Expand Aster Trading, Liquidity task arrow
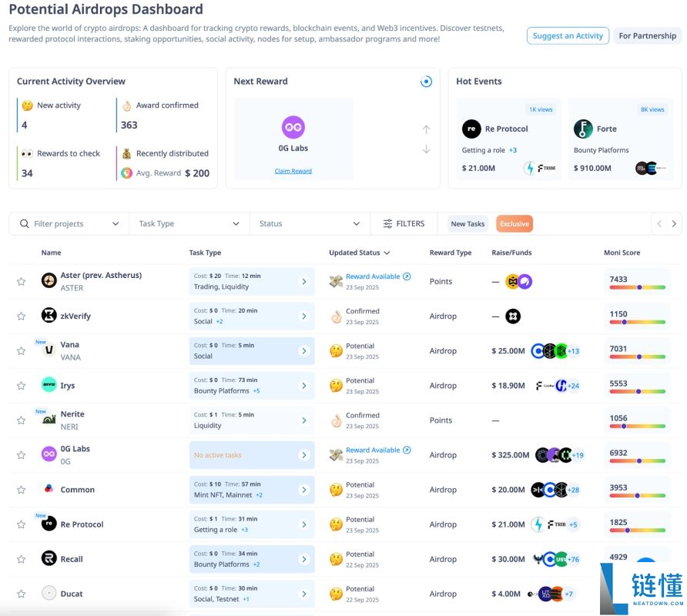Image resolution: width=687 pixels, height=616 pixels. click(304, 281)
